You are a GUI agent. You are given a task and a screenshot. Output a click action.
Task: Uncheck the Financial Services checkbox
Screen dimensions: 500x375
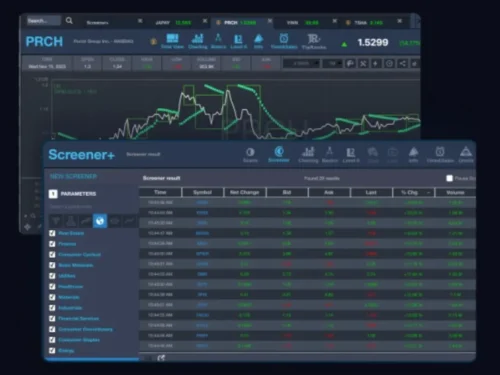[52, 318]
